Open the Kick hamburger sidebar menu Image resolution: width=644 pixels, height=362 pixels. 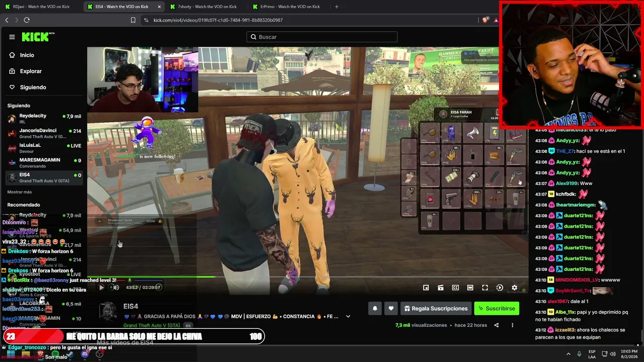pyautogui.click(x=12, y=37)
